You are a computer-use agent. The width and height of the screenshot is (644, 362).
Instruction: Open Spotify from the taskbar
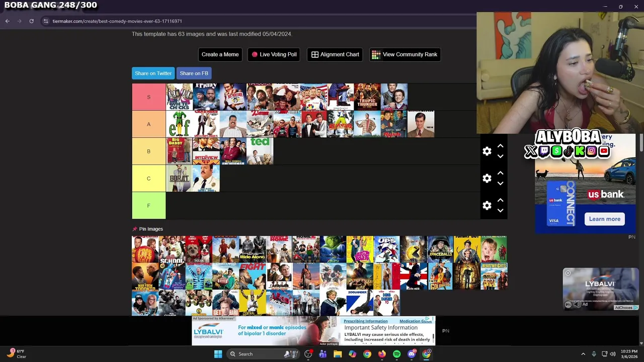coord(396,354)
